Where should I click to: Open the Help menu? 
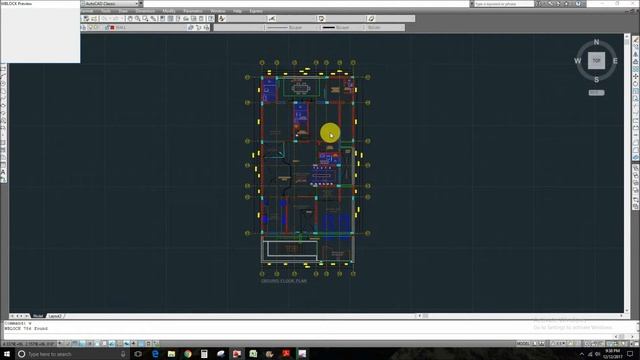[x=237, y=11]
